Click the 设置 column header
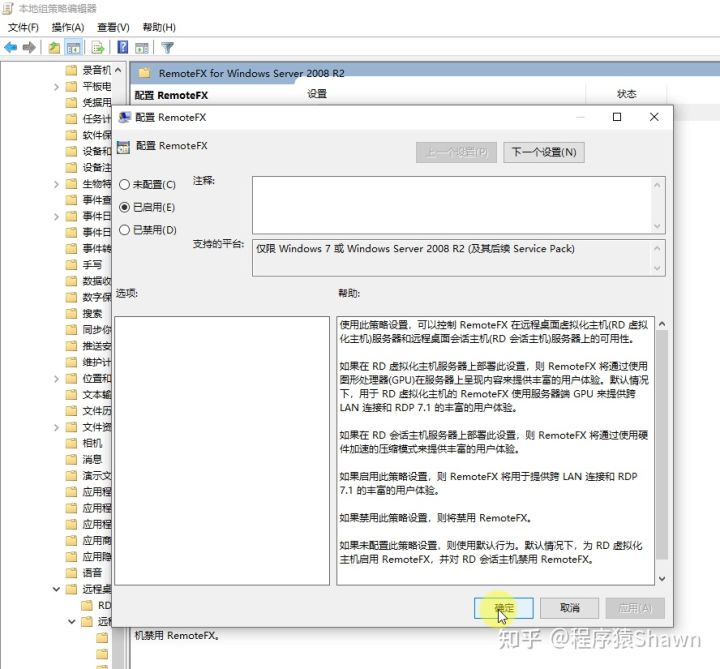Image resolution: width=720 pixels, height=669 pixels. point(317,94)
